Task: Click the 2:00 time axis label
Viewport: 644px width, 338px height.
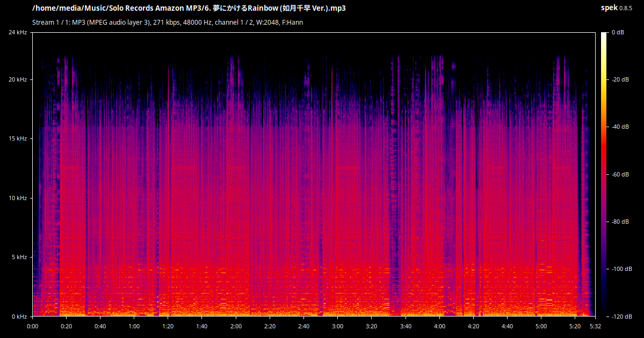Action: (236, 326)
